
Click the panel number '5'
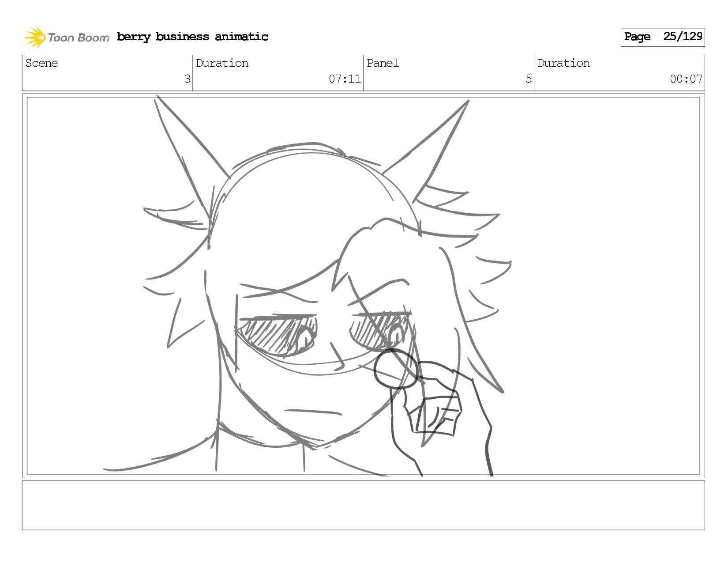(528, 79)
